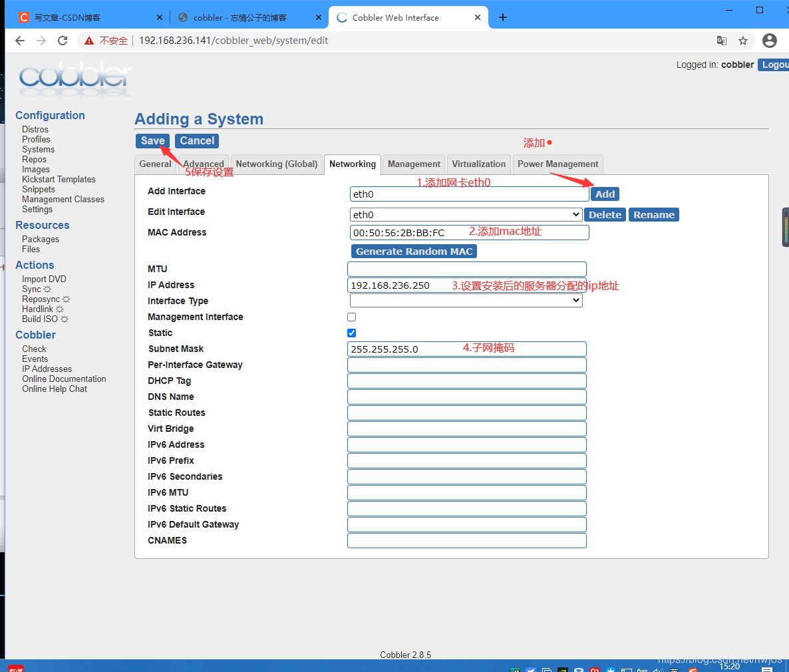Click into the IPv6 Default Gateway field
Screen dimensions: 789x672
(x=467, y=524)
